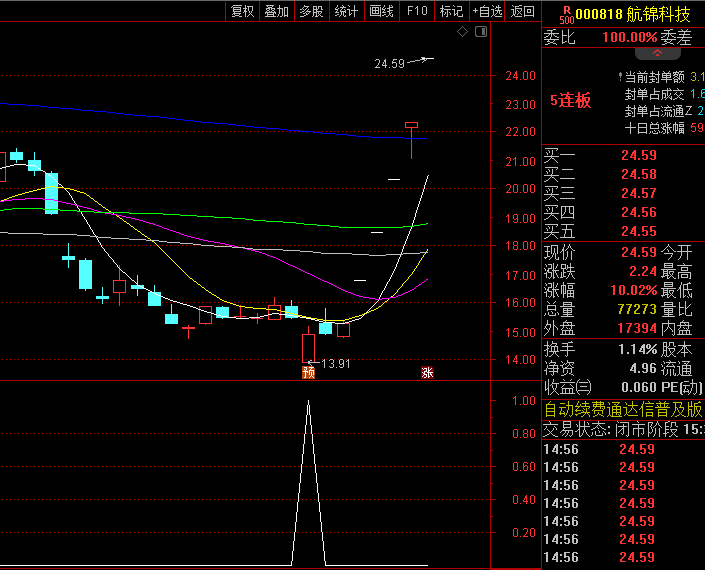The image size is (705, 570).
Task: Click the 当前封单额 info label
Action: click(x=654, y=77)
